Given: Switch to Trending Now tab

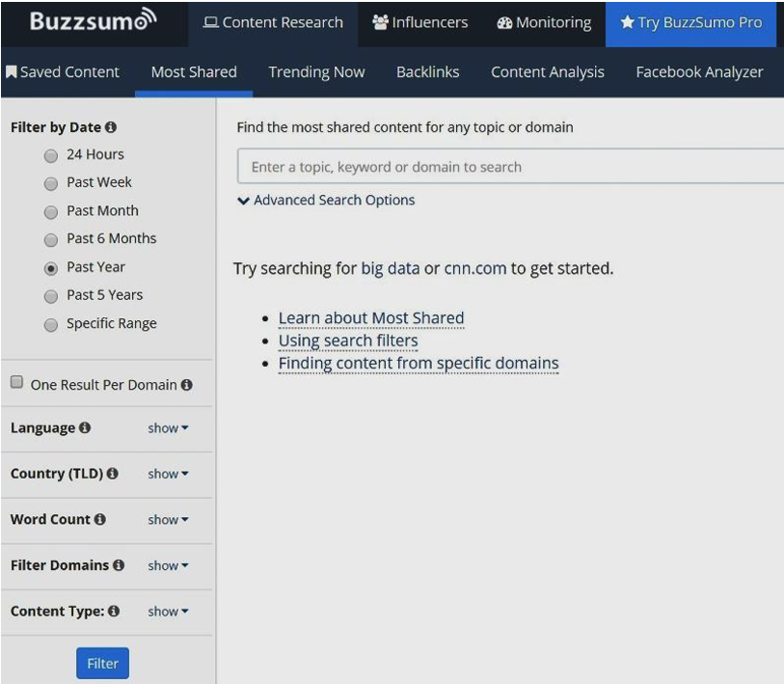Looking at the screenshot, I should [316, 72].
